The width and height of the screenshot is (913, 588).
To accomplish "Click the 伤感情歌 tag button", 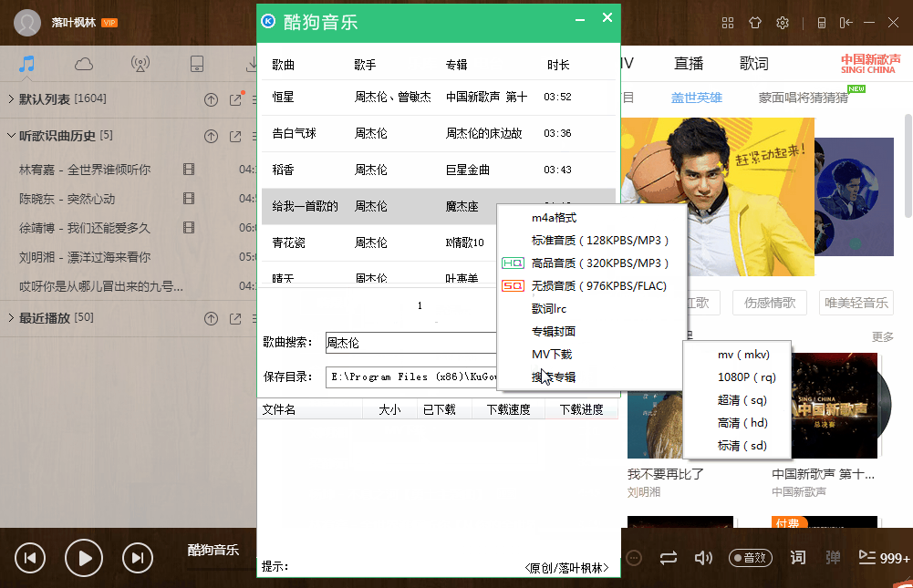I will click(x=770, y=303).
